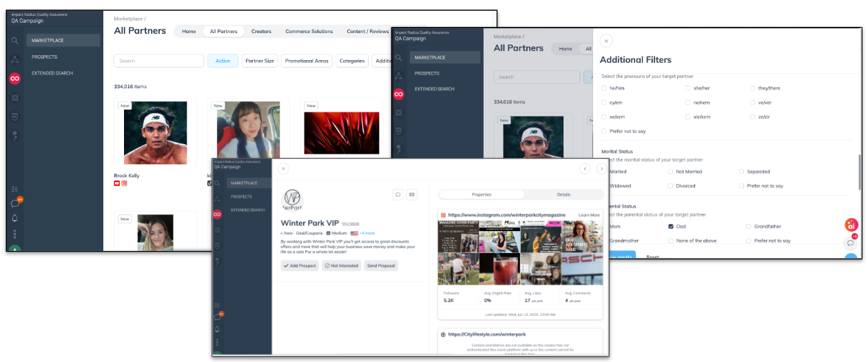Click Search field in Additional Filters window
The width and height of the screenshot is (868, 362).
[x=536, y=77]
